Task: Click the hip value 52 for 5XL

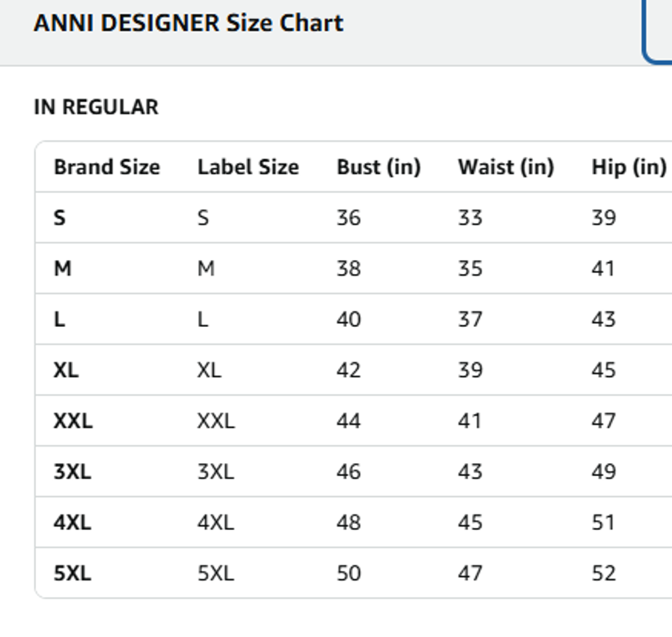Action: pyautogui.click(x=603, y=573)
